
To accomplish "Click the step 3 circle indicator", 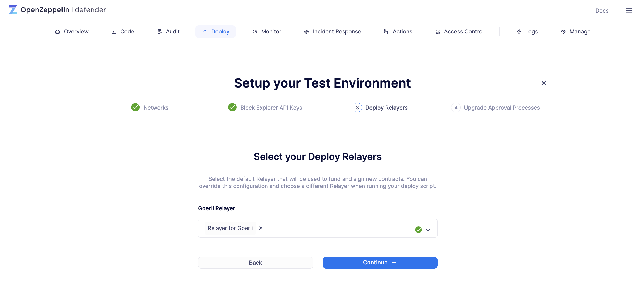I will click(x=357, y=108).
